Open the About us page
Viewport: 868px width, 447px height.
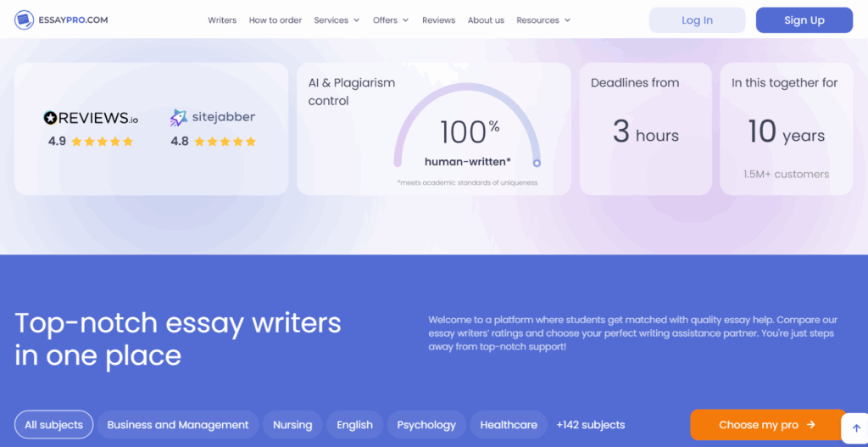click(486, 20)
